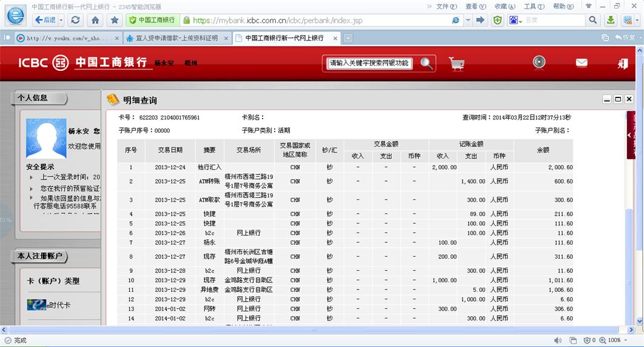Image resolution: width=644 pixels, height=347 pixels.
Task: Click the browser address bar URL
Action: [315, 20]
